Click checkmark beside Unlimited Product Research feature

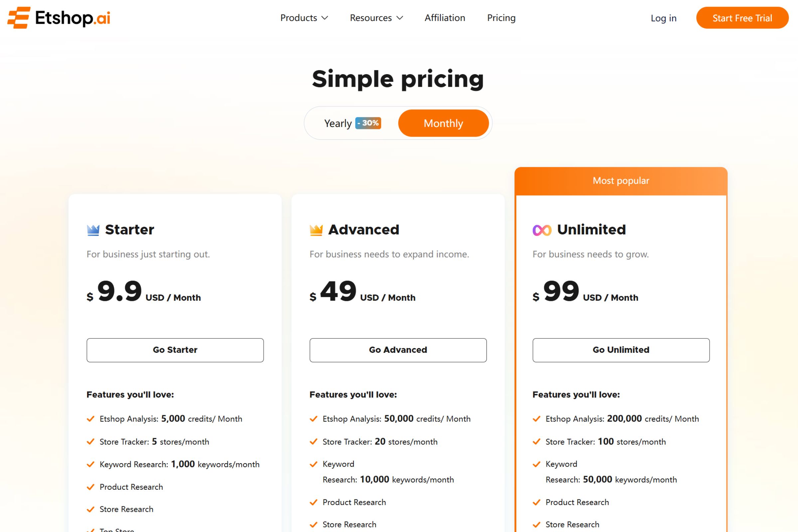click(536, 502)
